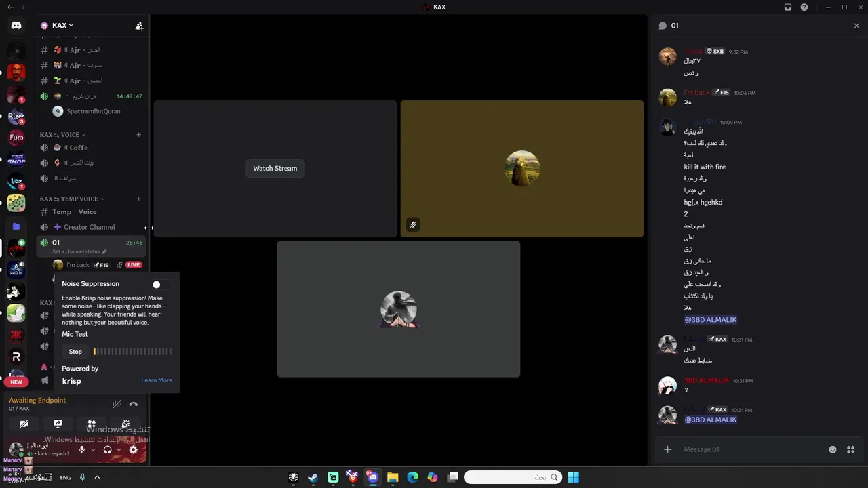This screenshot has width=868, height=488.
Task: Open the apps launcher icon in chat box
Action: [x=850, y=449]
